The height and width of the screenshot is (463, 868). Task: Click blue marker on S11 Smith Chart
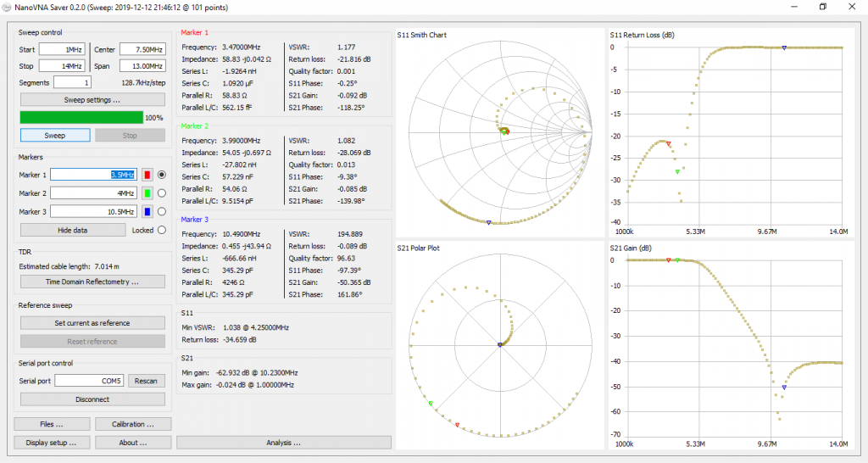click(488, 223)
